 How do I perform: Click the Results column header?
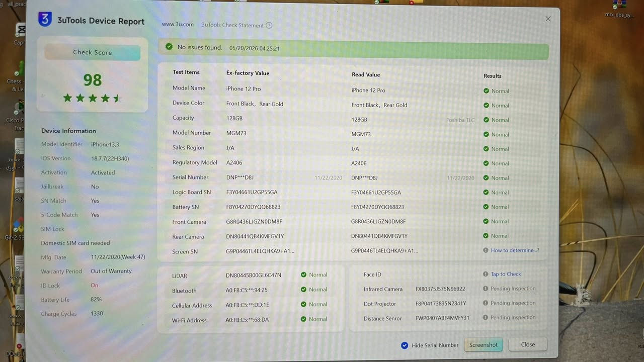(x=493, y=76)
